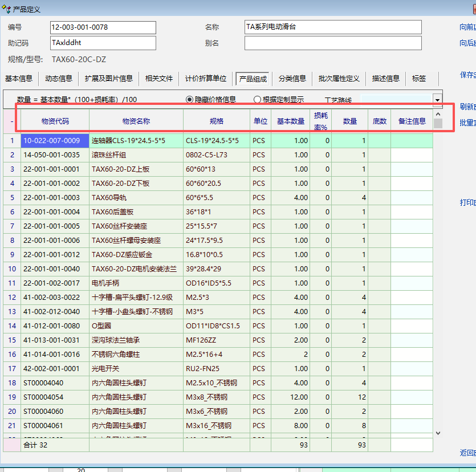The height and width of the screenshot is (472, 476).
Task: Open the 工艺路线 dropdown arrow
Action: click(437, 100)
